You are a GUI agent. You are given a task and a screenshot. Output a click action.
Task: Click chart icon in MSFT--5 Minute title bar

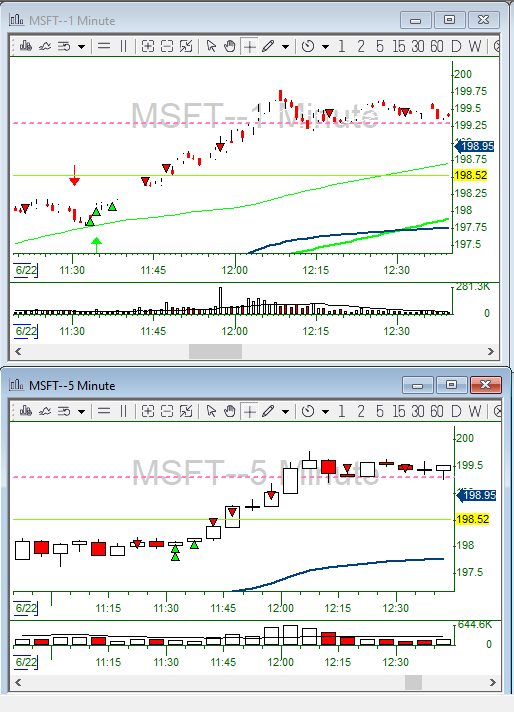16,385
